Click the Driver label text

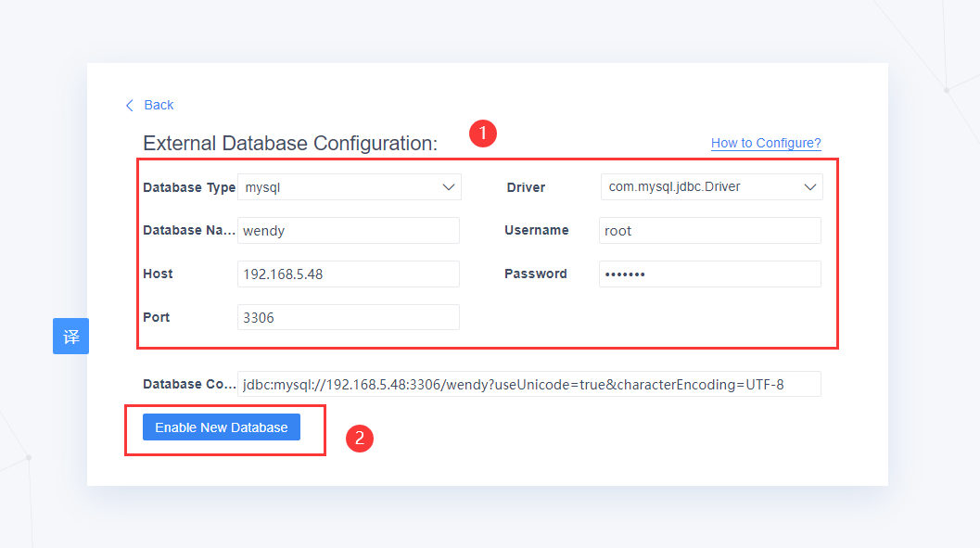click(x=526, y=187)
